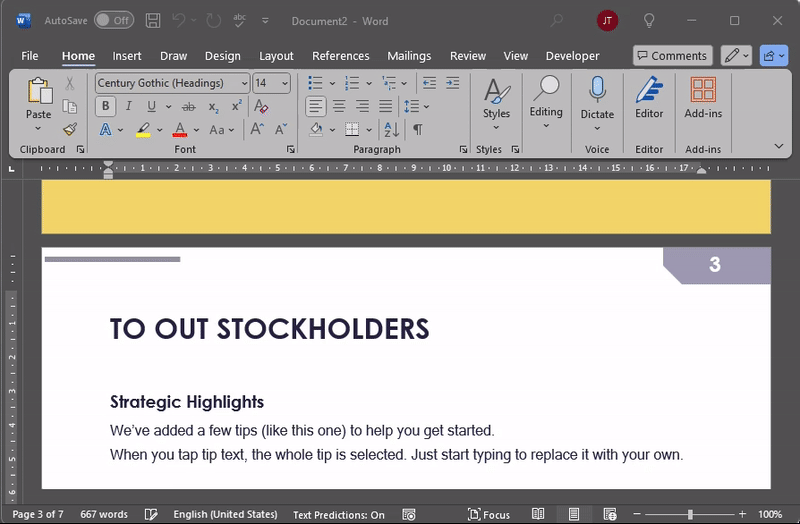The image size is (800, 524).
Task: Switch to the Design tab
Action: [x=222, y=56]
